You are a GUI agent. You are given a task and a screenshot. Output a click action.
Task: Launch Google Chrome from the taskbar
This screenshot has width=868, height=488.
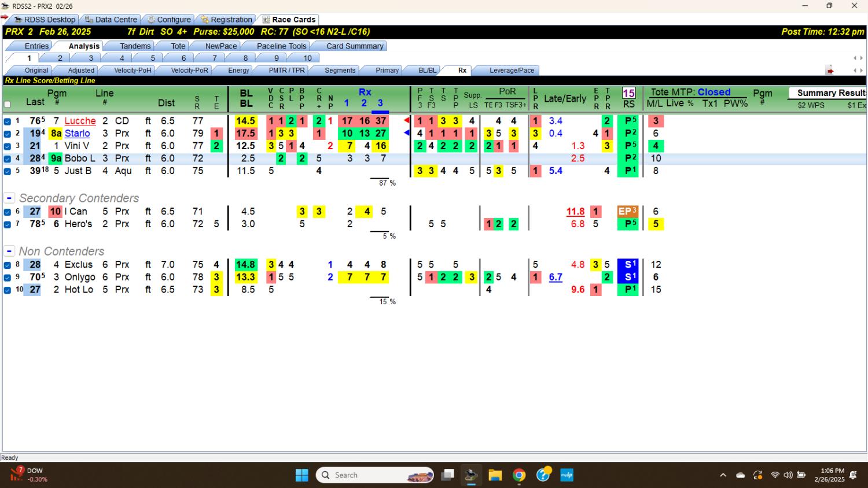pyautogui.click(x=519, y=475)
